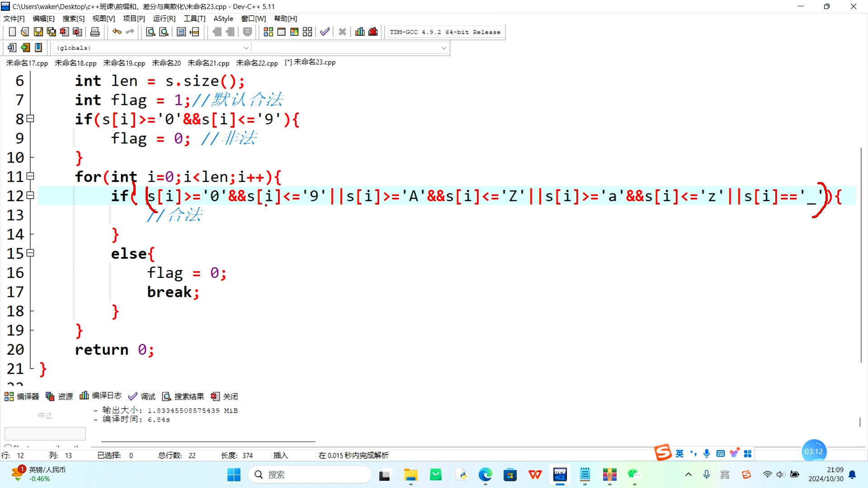Open the 运行[Run] menu

coord(164,19)
